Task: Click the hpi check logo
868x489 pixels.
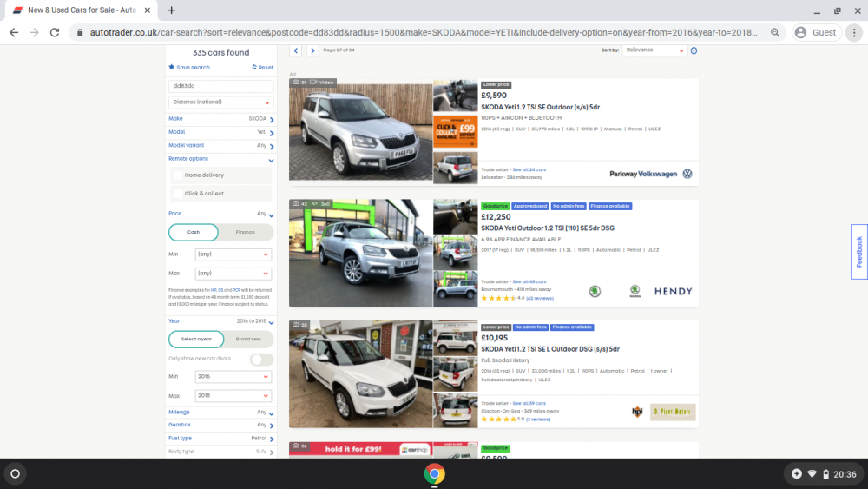Action: 637,412
